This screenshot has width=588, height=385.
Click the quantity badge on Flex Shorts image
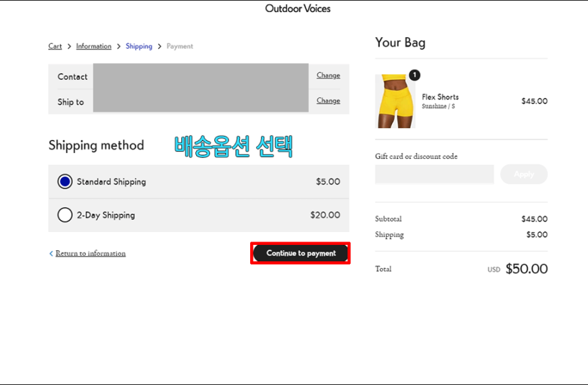pos(414,75)
